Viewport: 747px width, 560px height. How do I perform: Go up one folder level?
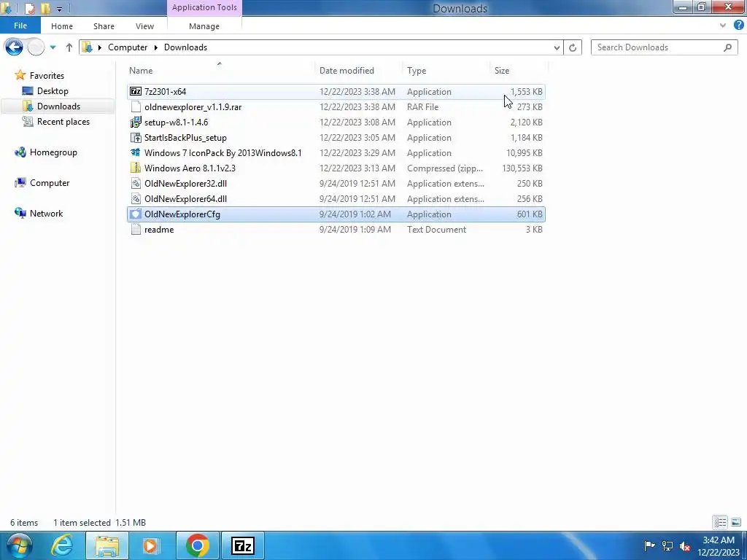[x=69, y=47]
